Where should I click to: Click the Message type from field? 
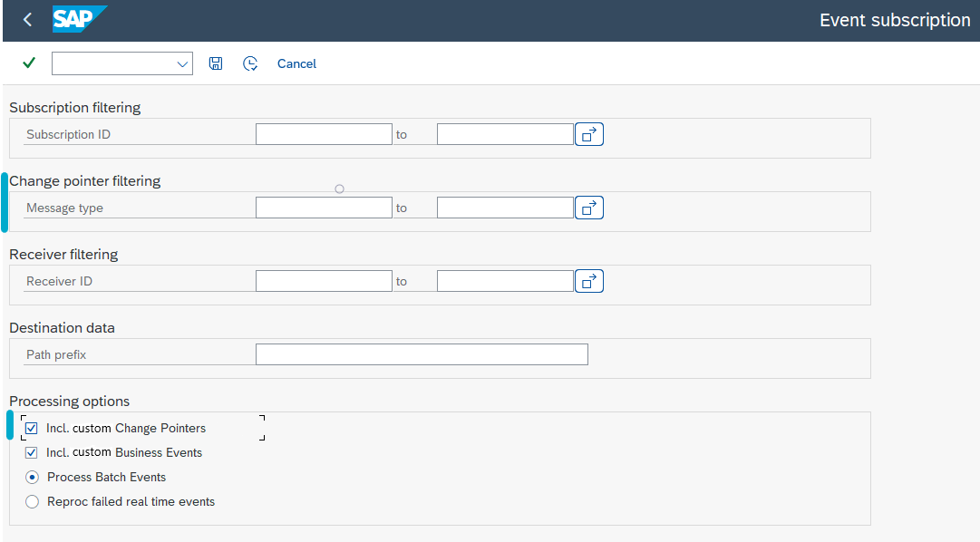(x=324, y=207)
